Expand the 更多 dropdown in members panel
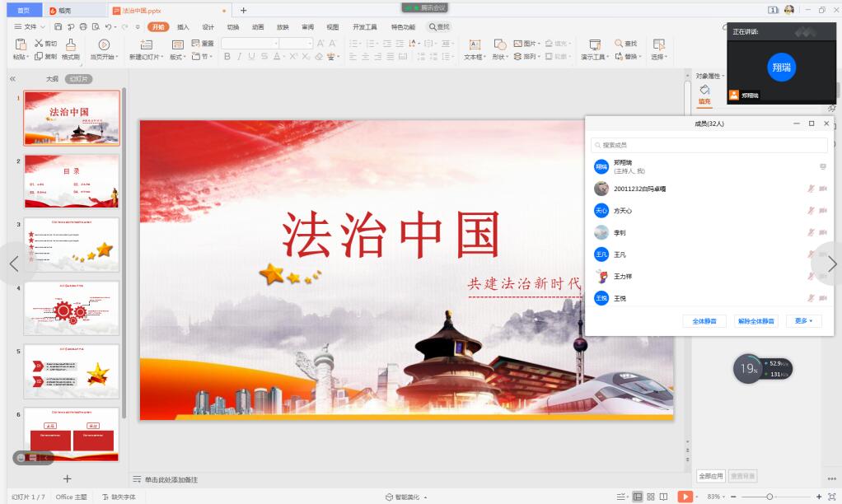Viewport: 842px width, 504px height. pos(803,321)
